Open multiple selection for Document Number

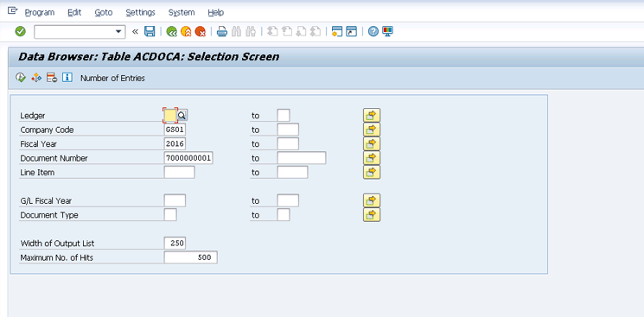click(x=372, y=158)
